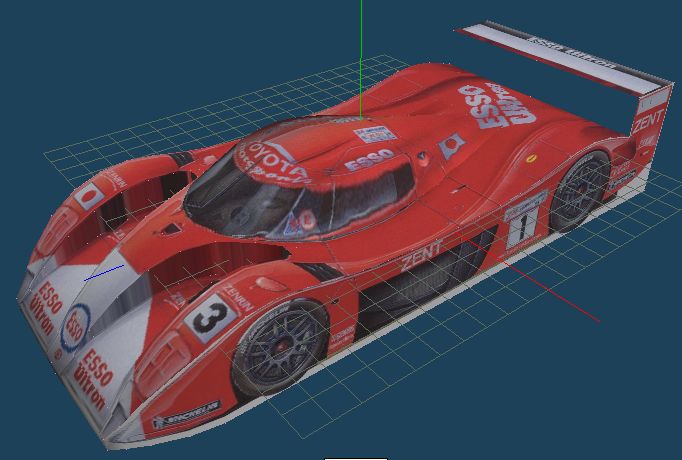Click the front wheel rim of the car

(279, 347)
